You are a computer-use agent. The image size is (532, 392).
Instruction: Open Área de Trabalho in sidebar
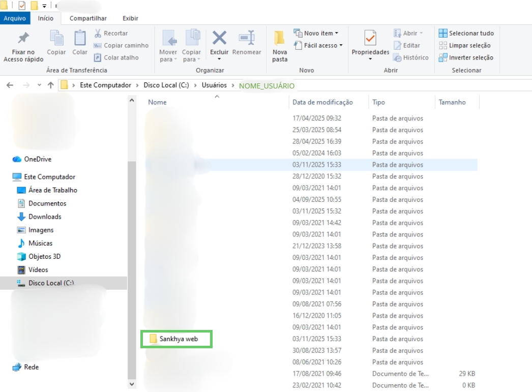[47, 190]
